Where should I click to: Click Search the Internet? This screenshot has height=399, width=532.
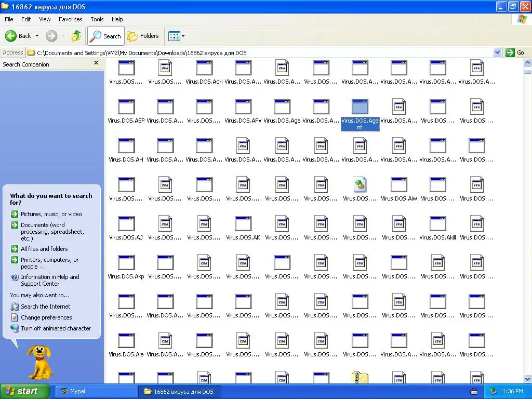tap(41, 307)
